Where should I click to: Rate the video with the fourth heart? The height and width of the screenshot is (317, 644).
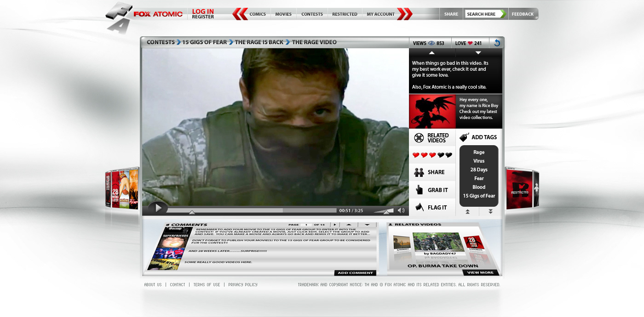[441, 155]
